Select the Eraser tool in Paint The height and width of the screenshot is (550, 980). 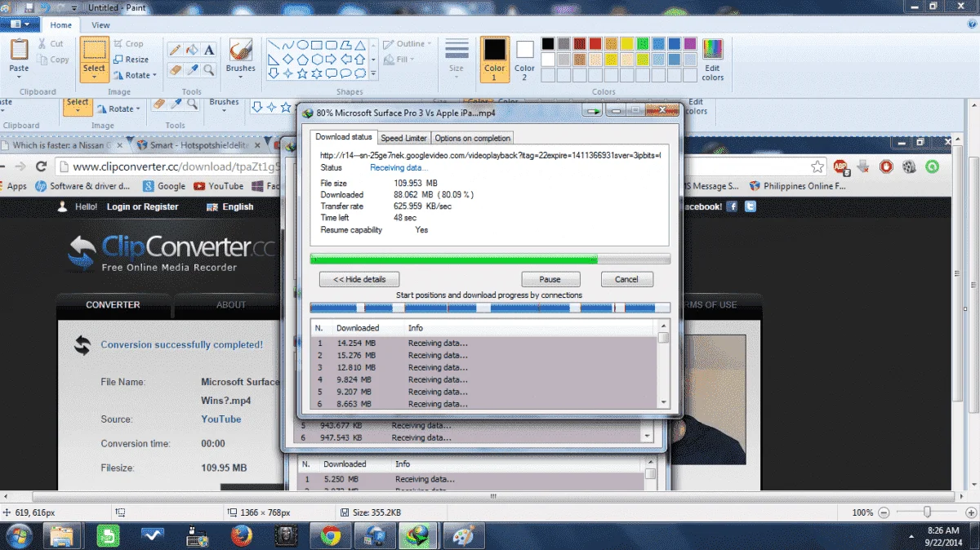click(x=175, y=70)
